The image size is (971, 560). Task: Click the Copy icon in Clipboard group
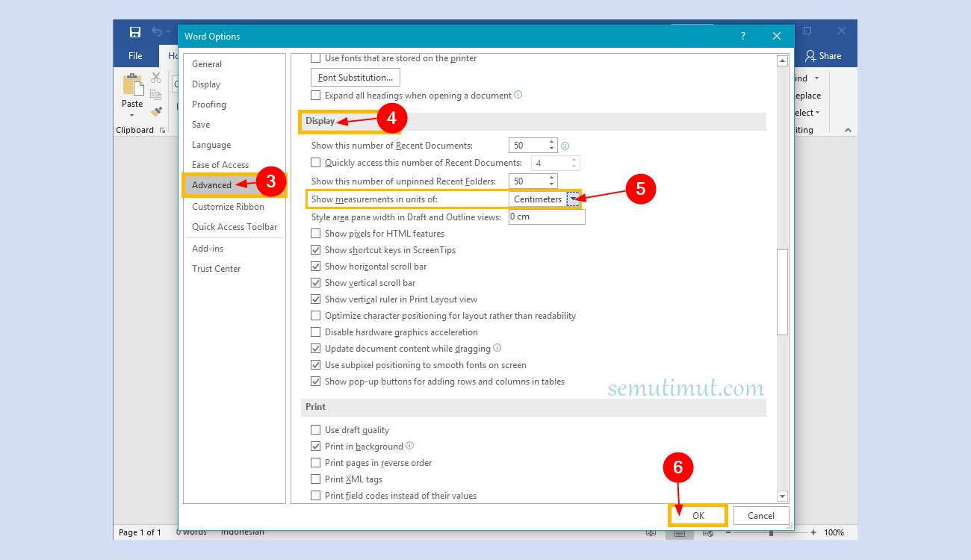(156, 95)
